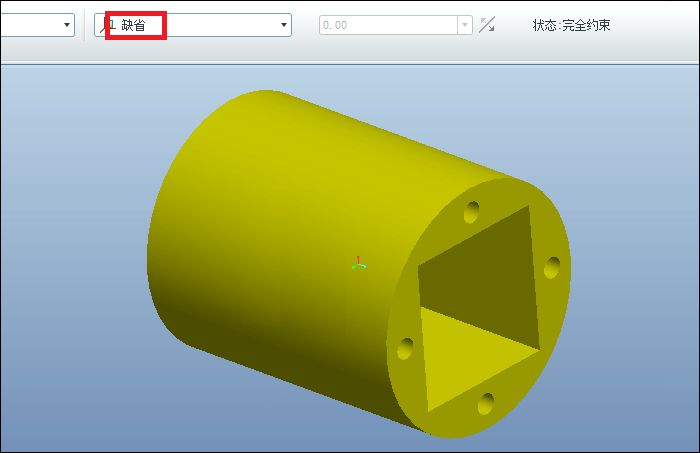The height and width of the screenshot is (453, 700).
Task: Click the flip constraint orientation icon
Action: 487,25
